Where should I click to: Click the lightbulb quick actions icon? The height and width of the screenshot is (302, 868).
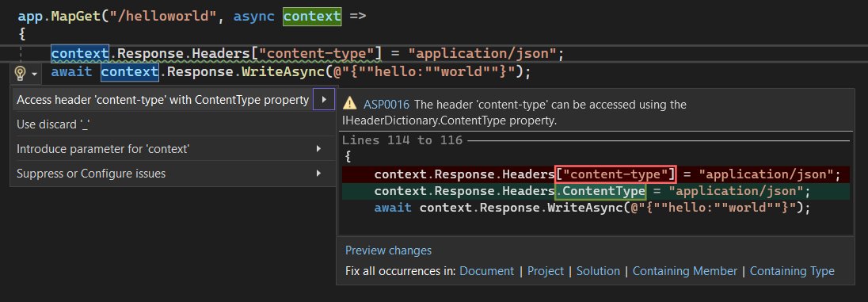(x=21, y=73)
